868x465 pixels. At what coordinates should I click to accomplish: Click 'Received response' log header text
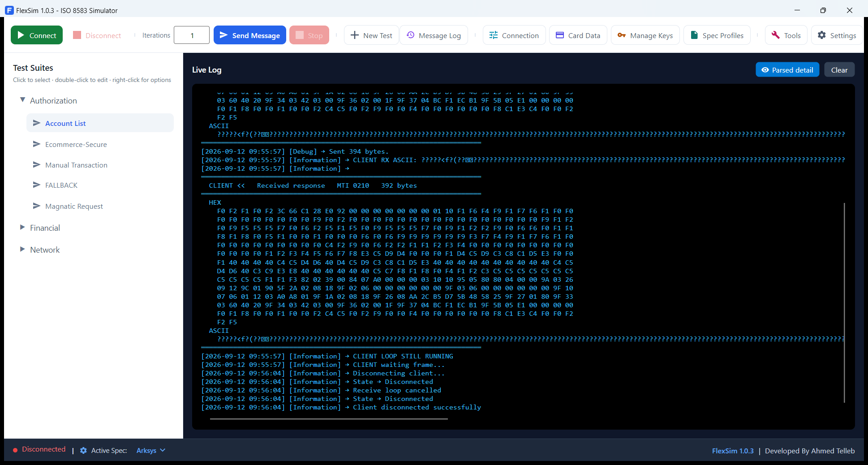291,185
